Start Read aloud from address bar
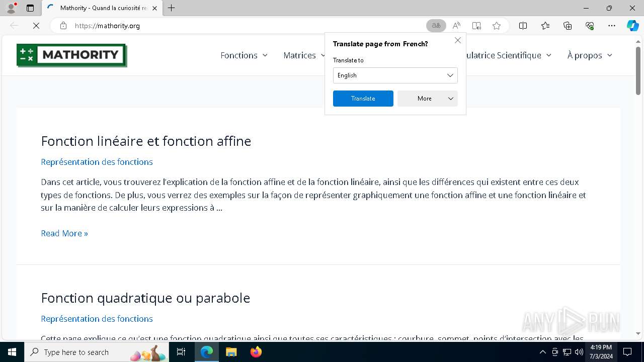The width and height of the screenshot is (644, 362). pyautogui.click(x=456, y=26)
